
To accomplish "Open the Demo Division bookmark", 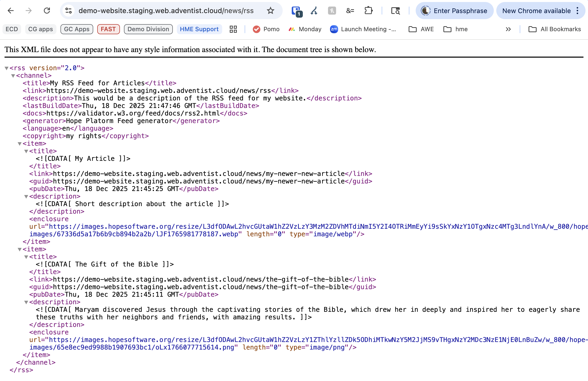I will coord(148,29).
